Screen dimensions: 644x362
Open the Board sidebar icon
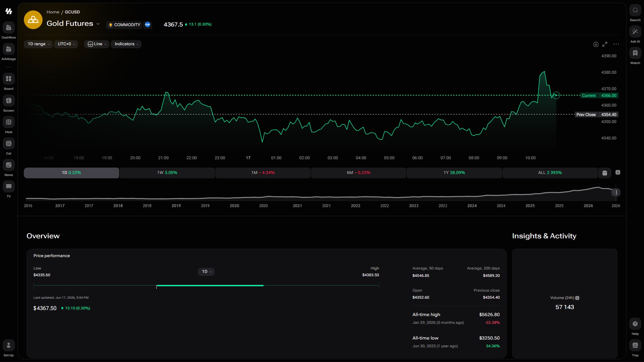click(x=9, y=79)
